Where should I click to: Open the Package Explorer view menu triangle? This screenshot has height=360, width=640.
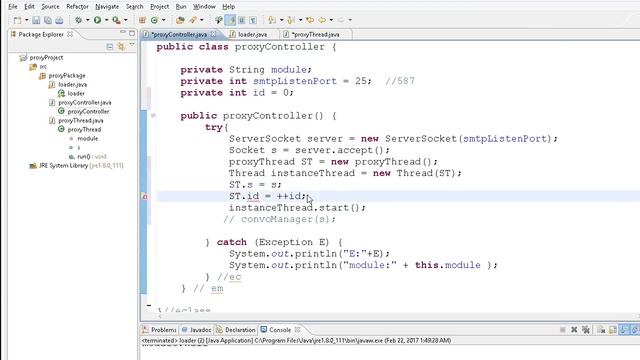[132, 45]
